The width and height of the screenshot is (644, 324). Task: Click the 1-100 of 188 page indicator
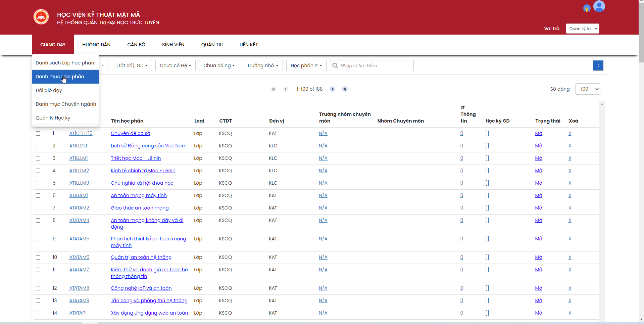click(x=309, y=89)
